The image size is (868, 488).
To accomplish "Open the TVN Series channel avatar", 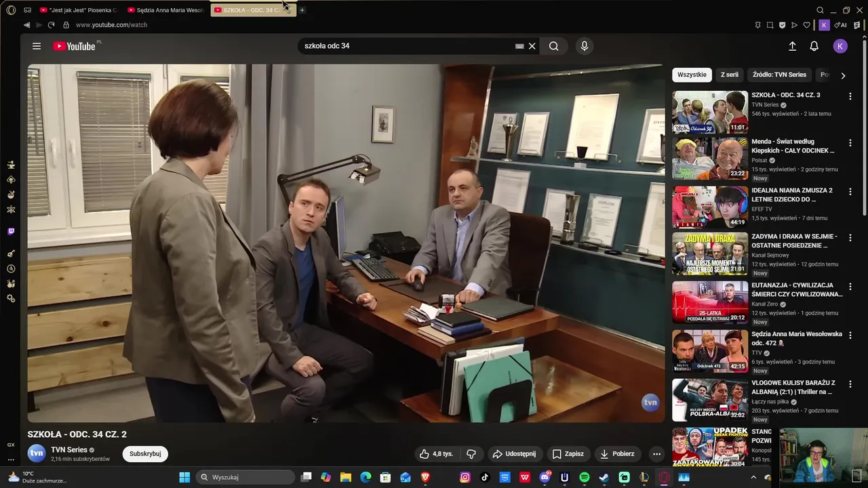I will tap(37, 453).
